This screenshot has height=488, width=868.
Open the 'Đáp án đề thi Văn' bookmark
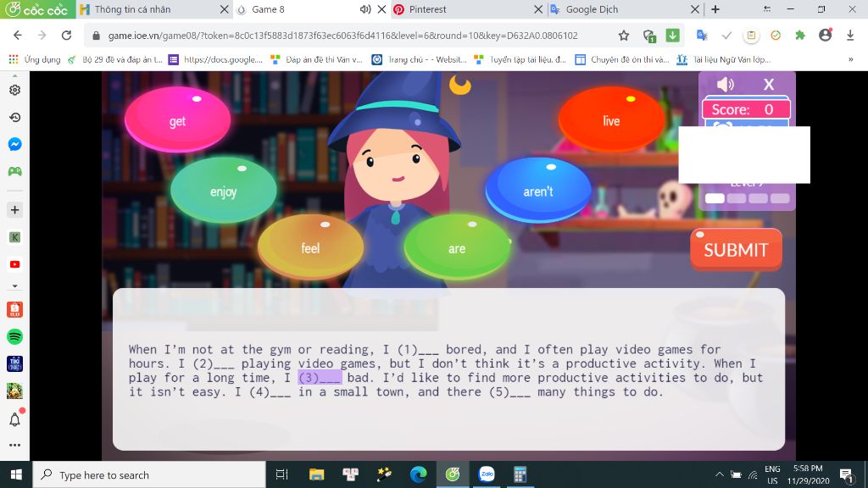pos(316,59)
